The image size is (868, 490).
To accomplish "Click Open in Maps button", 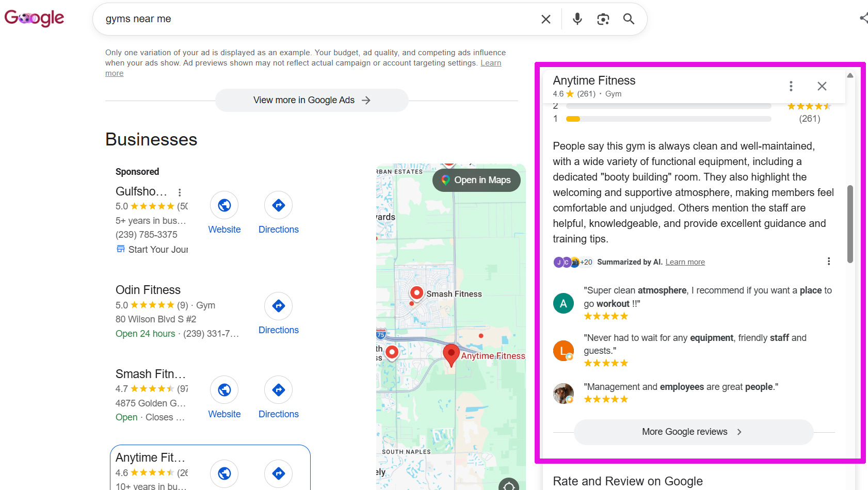I will click(476, 180).
